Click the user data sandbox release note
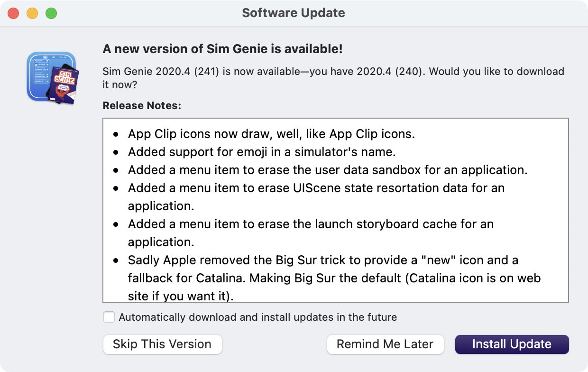This screenshot has height=372, width=588. click(x=328, y=170)
